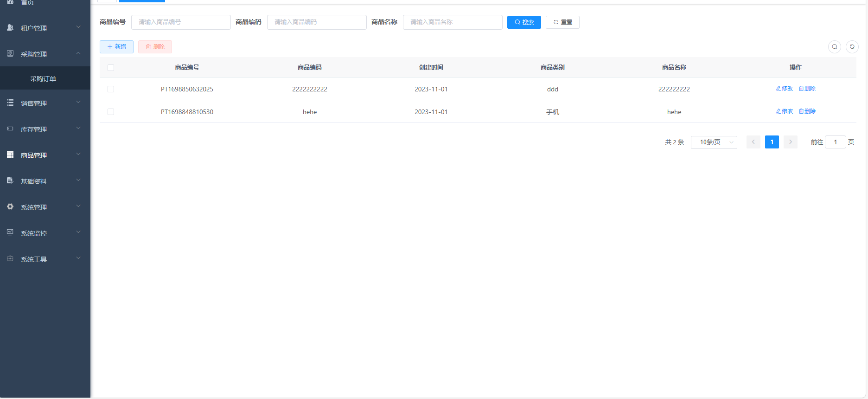Open 系统监控 sidebar menu
The height and width of the screenshot is (399, 868).
click(x=45, y=233)
